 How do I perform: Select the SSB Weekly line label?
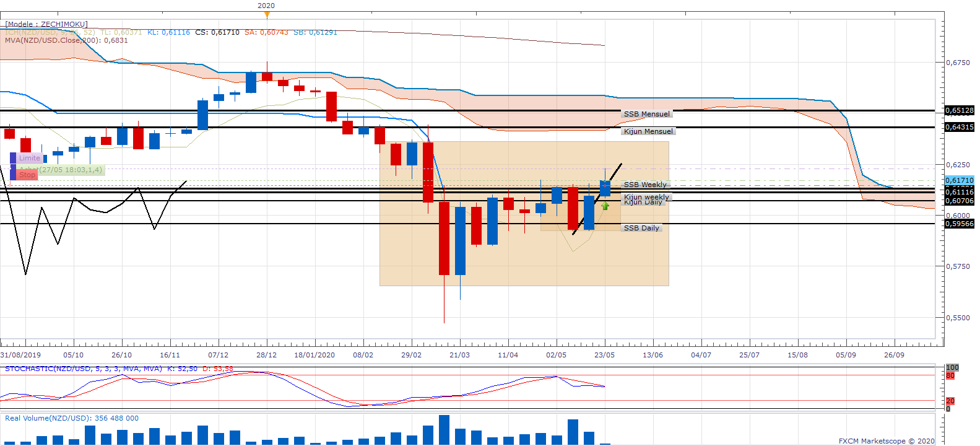pyautogui.click(x=645, y=185)
